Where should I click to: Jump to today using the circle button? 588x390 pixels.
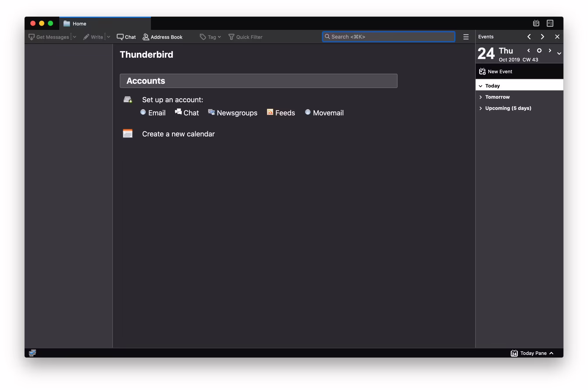(x=539, y=51)
